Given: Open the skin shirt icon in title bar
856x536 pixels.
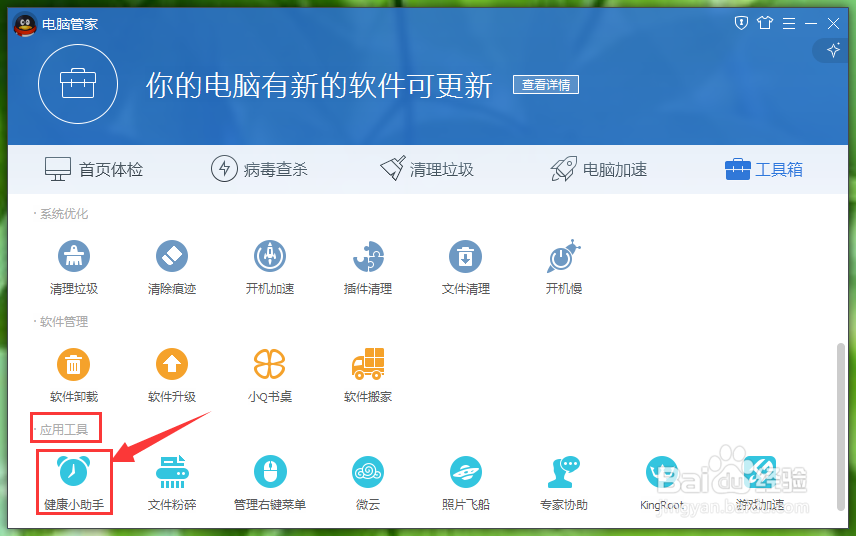Looking at the screenshot, I should click(x=765, y=23).
